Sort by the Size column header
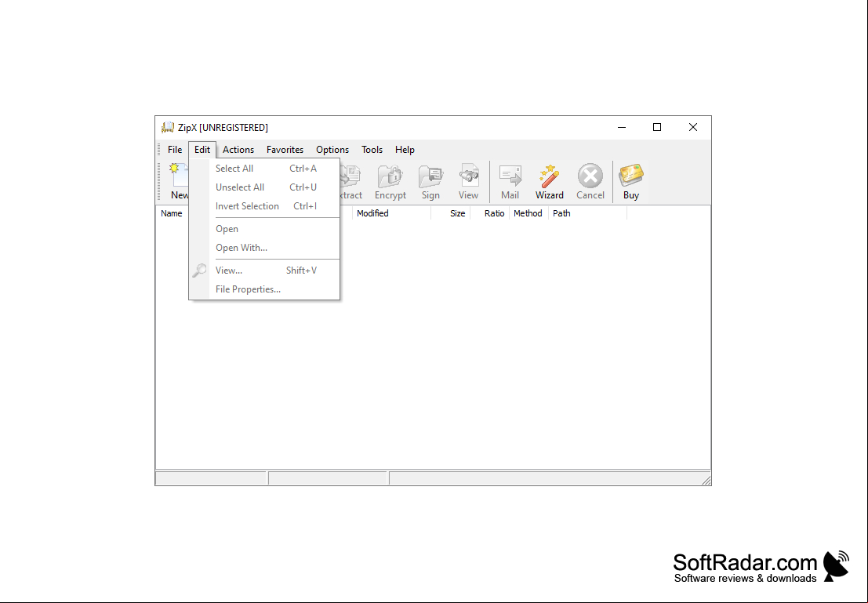Image resolution: width=868 pixels, height=603 pixels. point(451,213)
